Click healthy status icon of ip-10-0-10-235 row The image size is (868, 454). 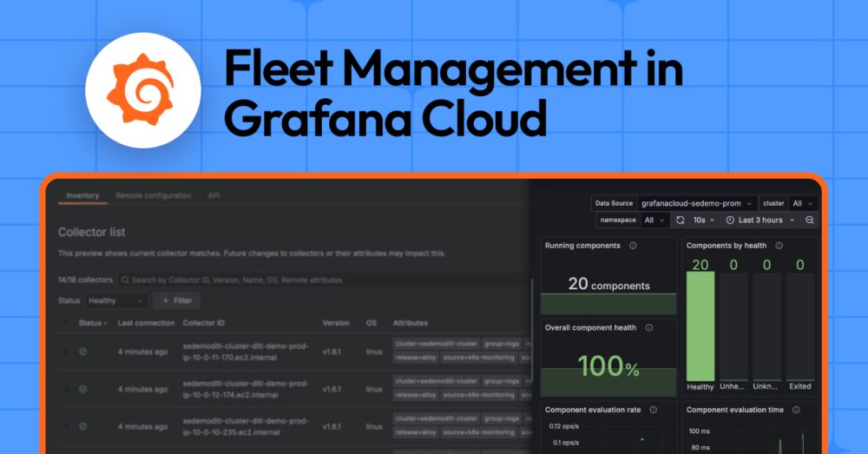coord(83,426)
